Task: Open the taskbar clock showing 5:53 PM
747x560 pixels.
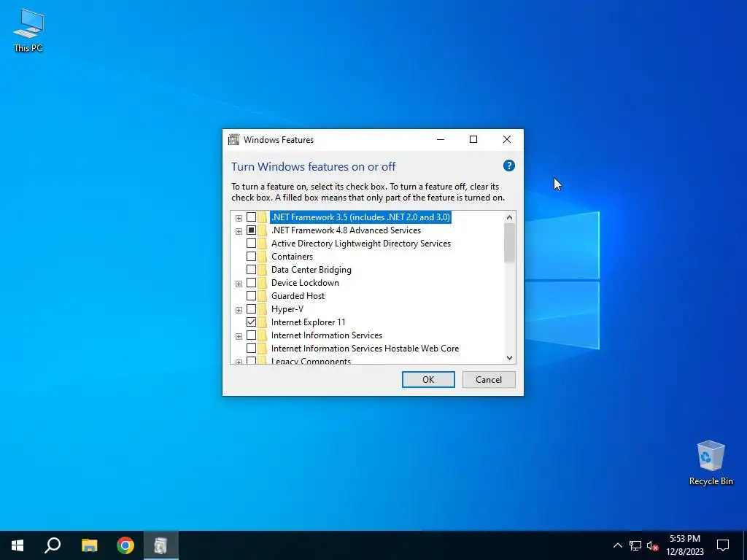Action: (x=684, y=545)
